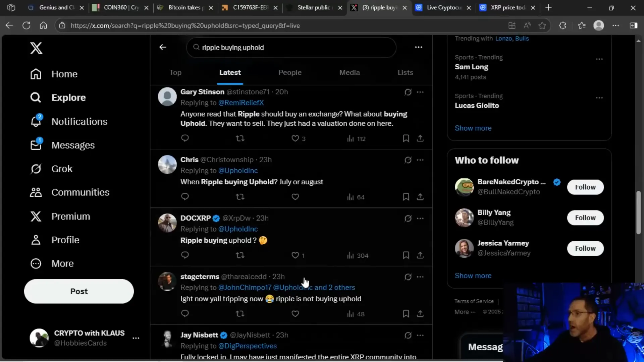
Task: Bookmark Chris's post
Action: [406, 196]
